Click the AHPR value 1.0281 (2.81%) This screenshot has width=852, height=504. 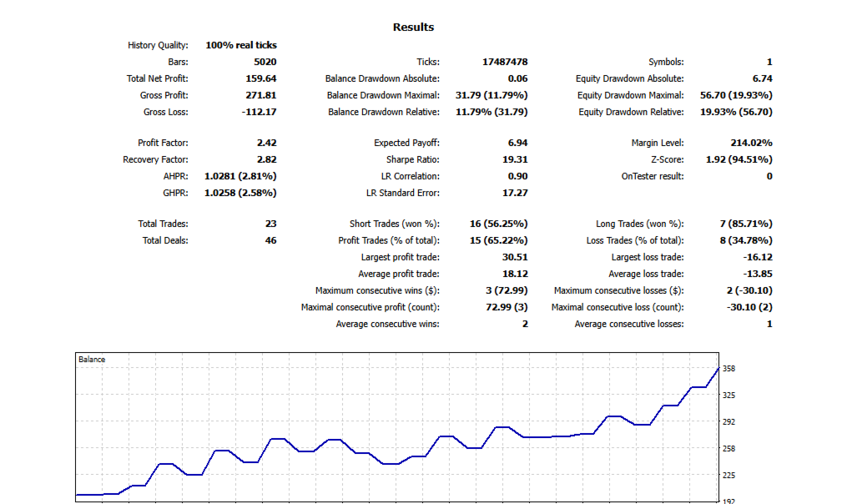240,177
